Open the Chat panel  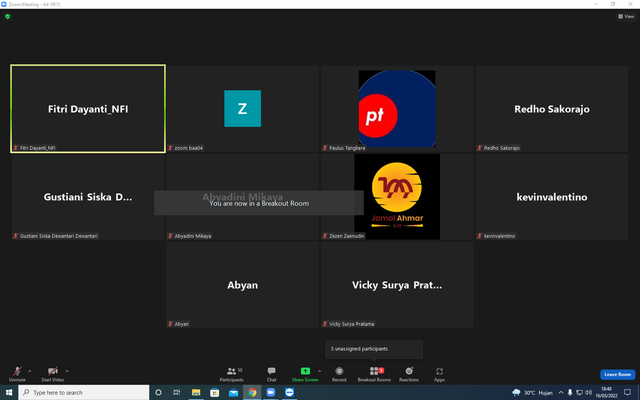(x=271, y=373)
